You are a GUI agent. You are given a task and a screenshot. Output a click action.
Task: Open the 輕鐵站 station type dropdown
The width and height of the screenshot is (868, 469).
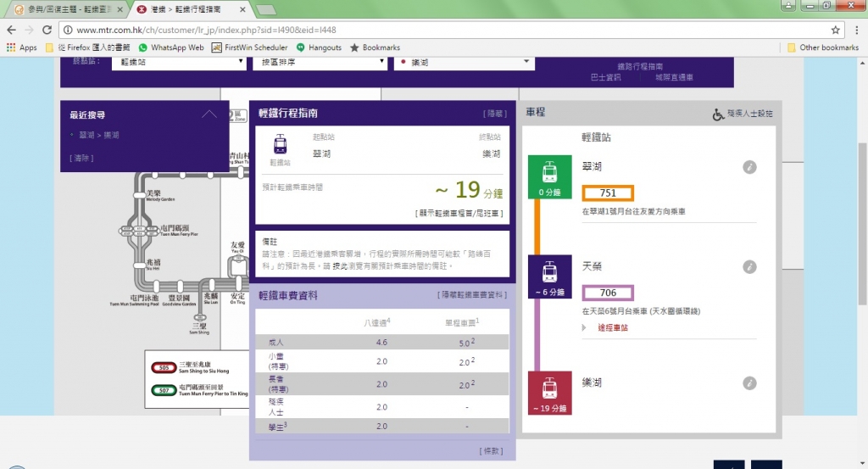click(x=179, y=62)
